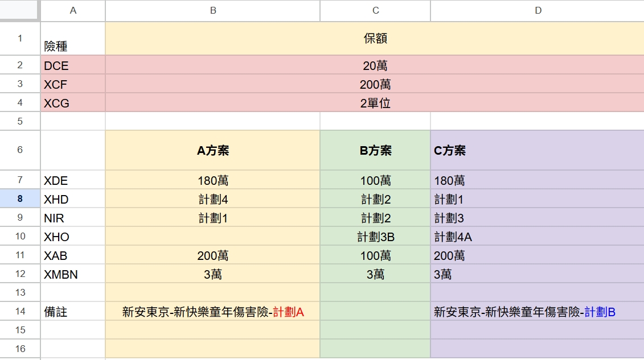Select row 8 header
Screen dimensions: 644x360
[20, 199]
